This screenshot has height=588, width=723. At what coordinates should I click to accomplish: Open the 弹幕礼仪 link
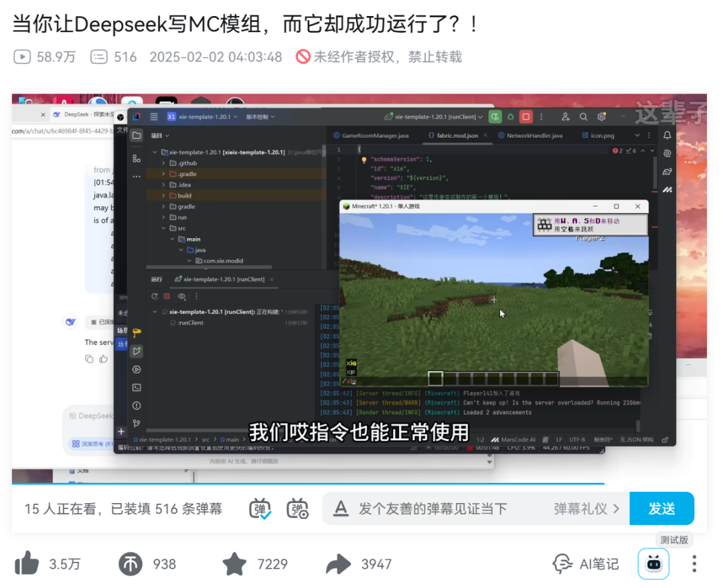(586, 509)
